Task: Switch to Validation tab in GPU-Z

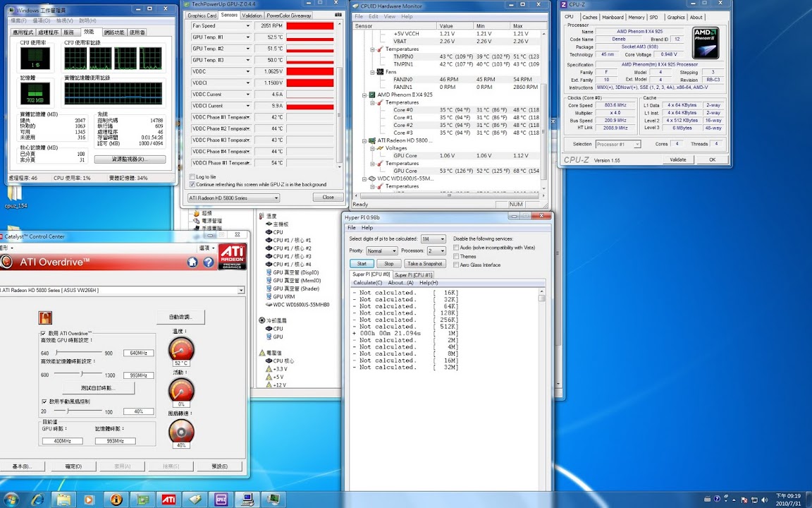Action: coord(252,16)
